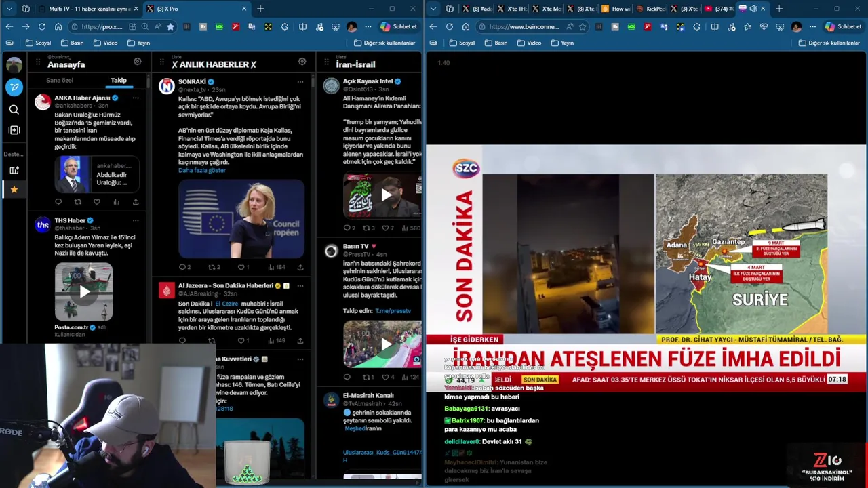Like the SONRAKİ Kallas post
This screenshot has height=488, width=868.
click(243, 267)
